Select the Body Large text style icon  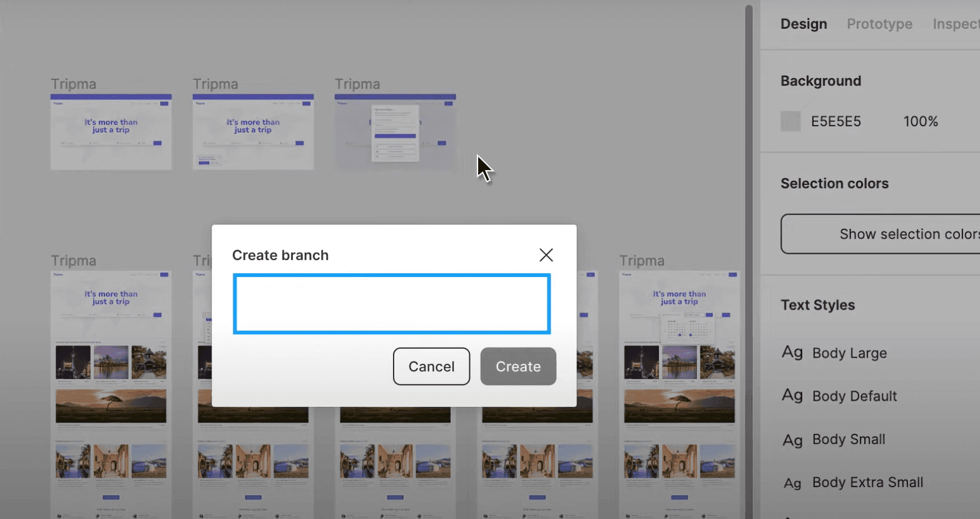(x=792, y=352)
